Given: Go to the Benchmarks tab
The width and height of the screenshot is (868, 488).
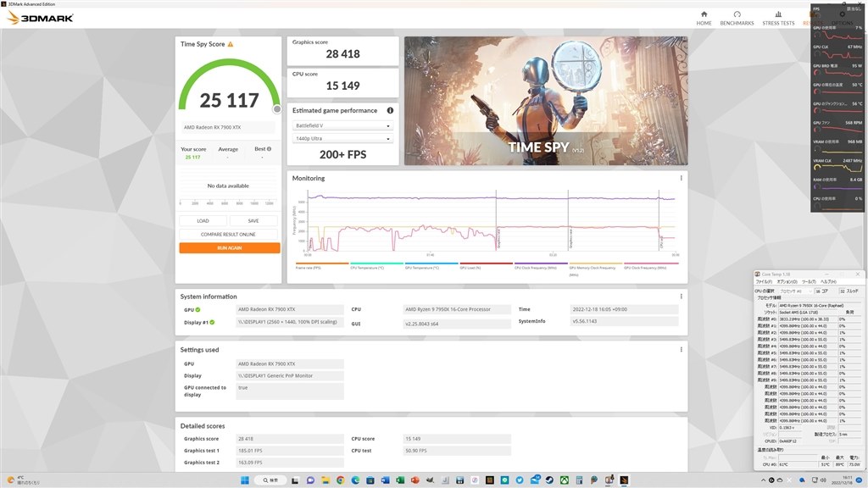Looking at the screenshot, I should (x=737, y=18).
